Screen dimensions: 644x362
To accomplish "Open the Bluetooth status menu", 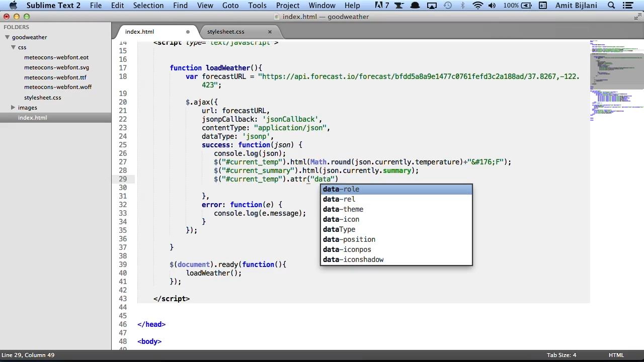I will point(463,6).
